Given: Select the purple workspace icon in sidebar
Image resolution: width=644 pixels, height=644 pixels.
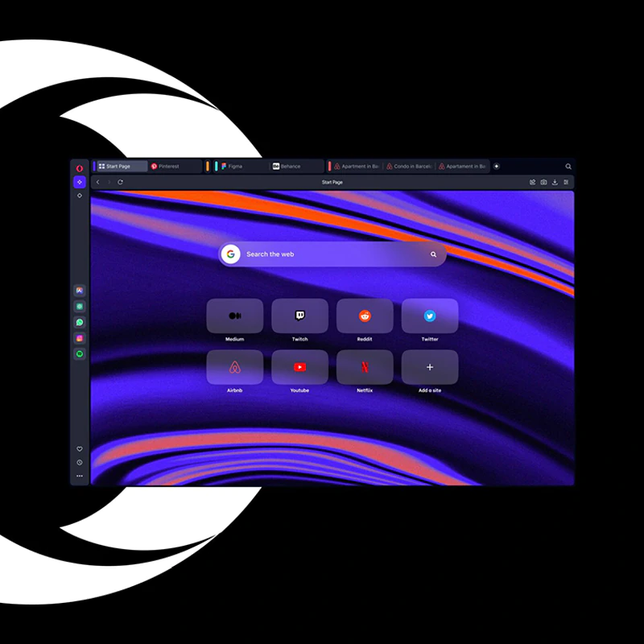Looking at the screenshot, I should pyautogui.click(x=79, y=182).
